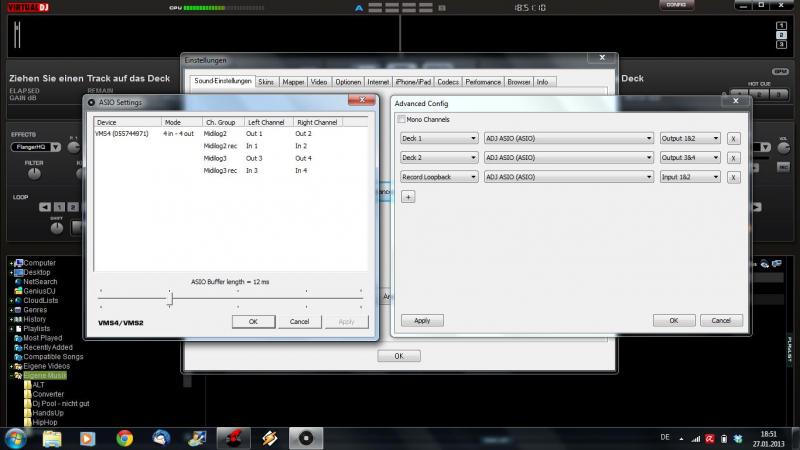Click the network signal tray icon
The height and width of the screenshot is (450, 800).
[695, 438]
